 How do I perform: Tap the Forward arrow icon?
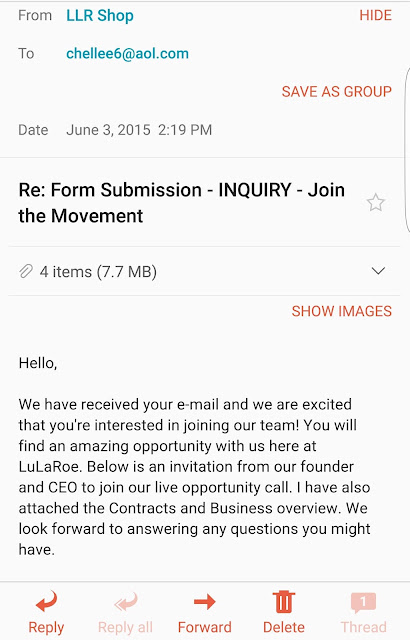click(204, 602)
